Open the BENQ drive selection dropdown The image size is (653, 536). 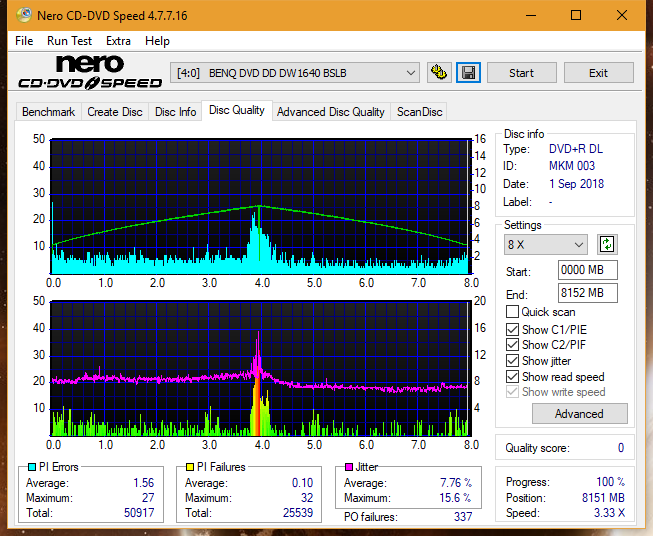point(295,73)
